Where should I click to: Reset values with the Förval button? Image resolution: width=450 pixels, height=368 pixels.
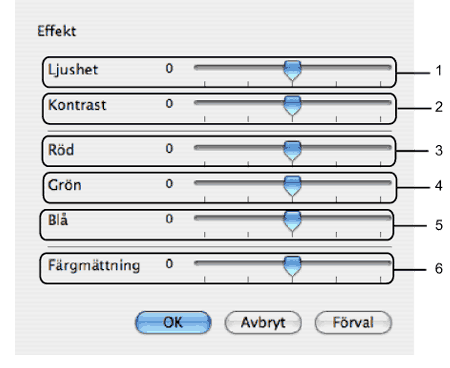353,322
